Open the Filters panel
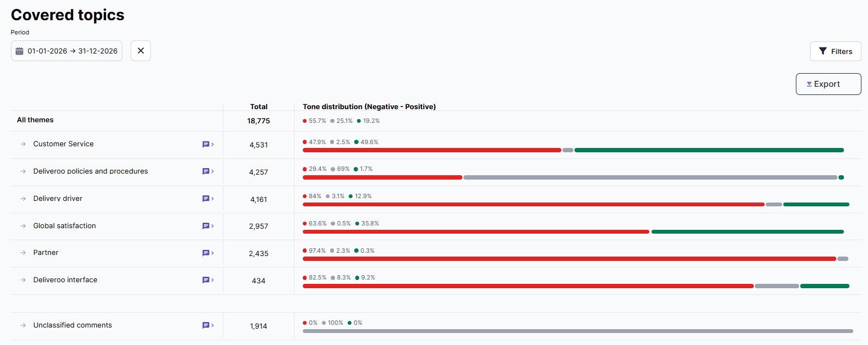Viewport: 868px width, 345px height. 835,51
